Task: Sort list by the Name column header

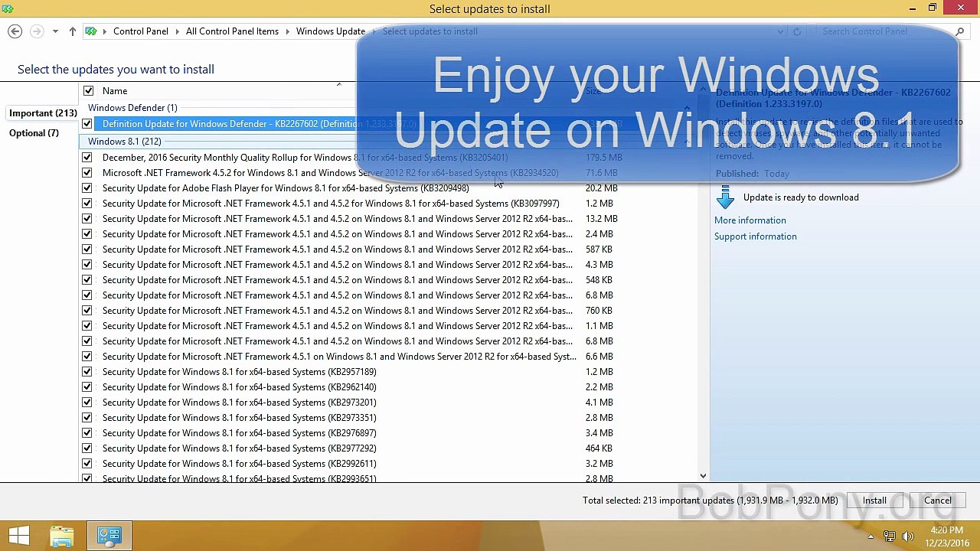Action: 115,91
